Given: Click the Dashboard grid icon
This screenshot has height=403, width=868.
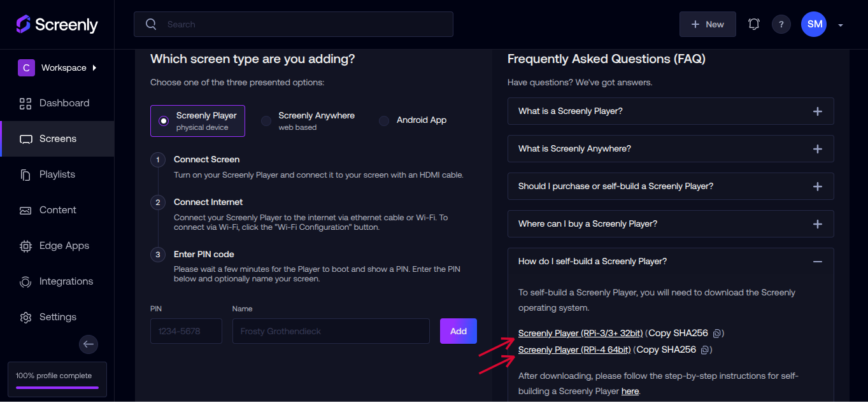Looking at the screenshot, I should pos(25,103).
